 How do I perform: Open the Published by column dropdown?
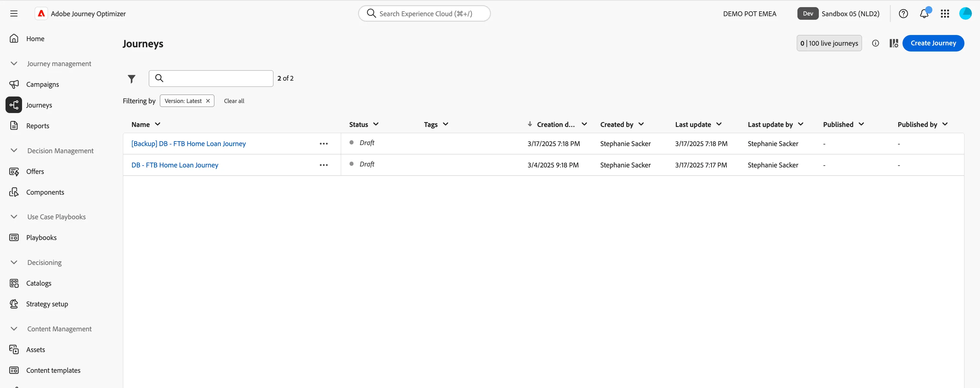tap(945, 124)
